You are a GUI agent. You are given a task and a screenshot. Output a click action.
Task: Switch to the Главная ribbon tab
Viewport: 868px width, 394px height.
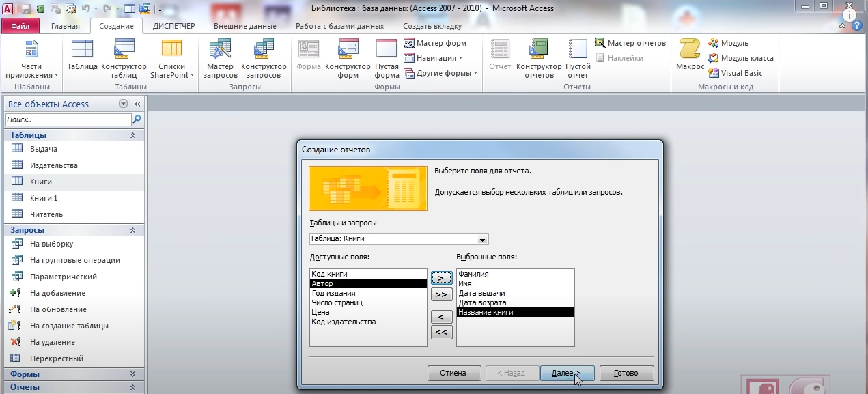65,26
